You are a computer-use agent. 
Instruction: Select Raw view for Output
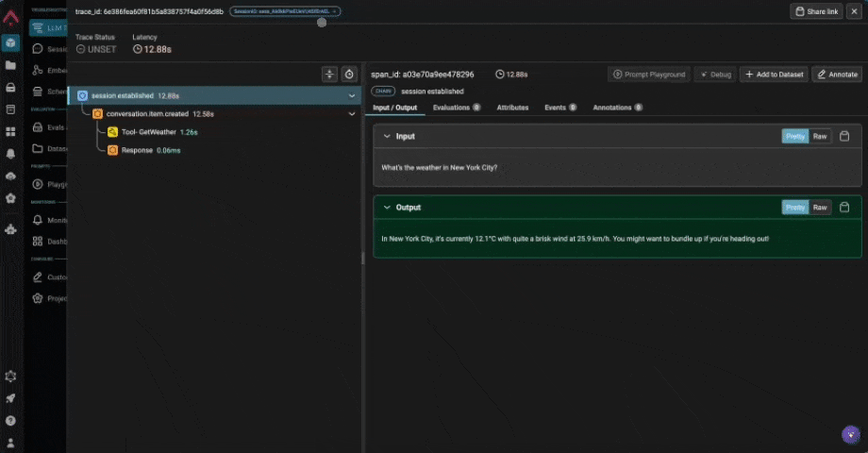point(820,207)
